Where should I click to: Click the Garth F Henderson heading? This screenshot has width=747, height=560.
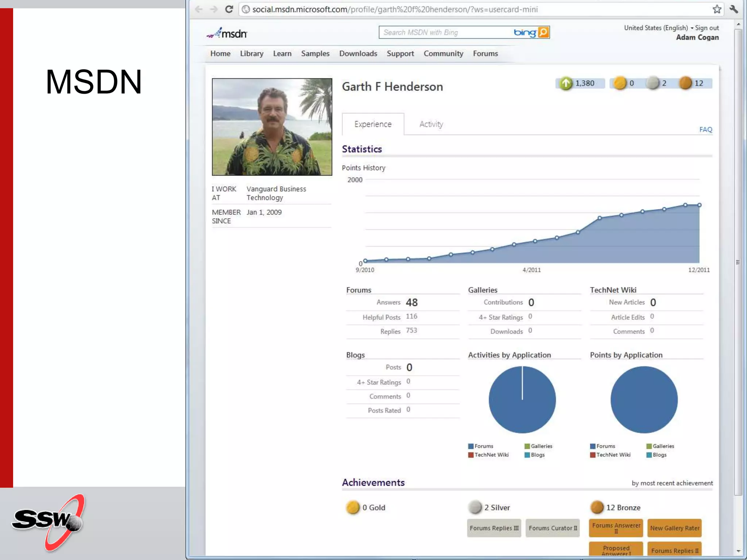click(392, 87)
